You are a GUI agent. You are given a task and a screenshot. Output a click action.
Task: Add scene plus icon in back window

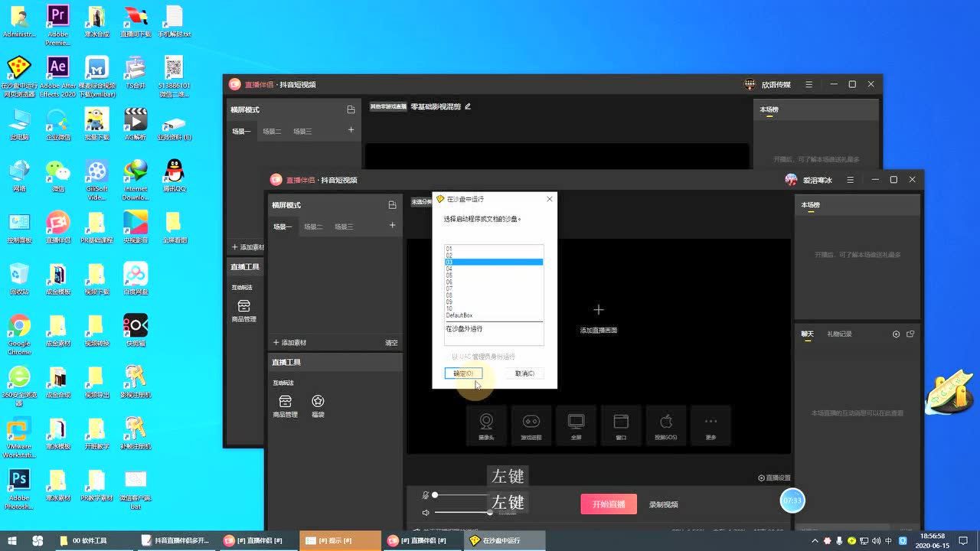tap(351, 130)
